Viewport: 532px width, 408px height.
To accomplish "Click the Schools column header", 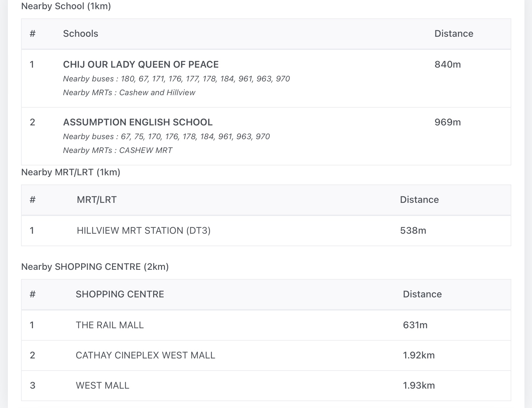I will click(x=81, y=33).
